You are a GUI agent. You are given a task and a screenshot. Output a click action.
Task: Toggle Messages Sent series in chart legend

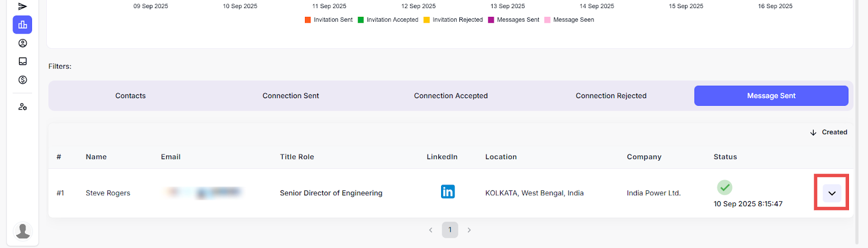(x=514, y=20)
